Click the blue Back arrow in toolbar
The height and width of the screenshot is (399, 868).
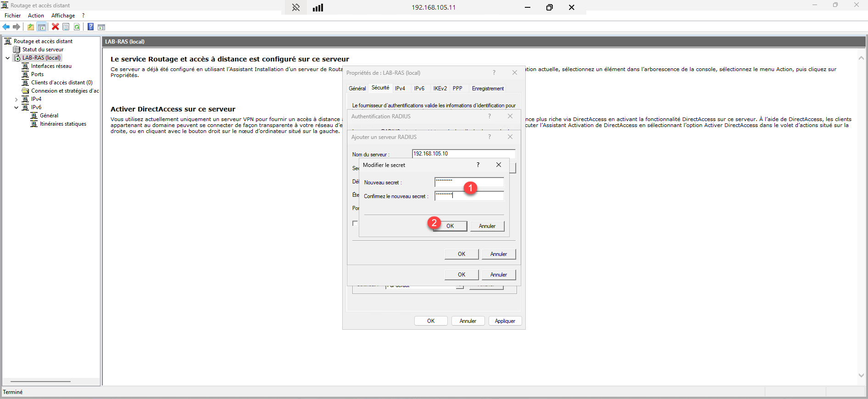6,27
